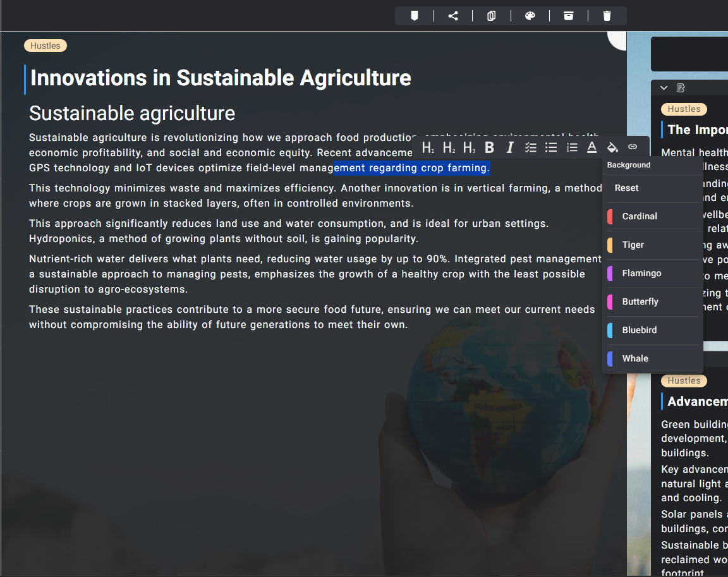The height and width of the screenshot is (577, 728).
Task: Choose Tiger background color
Action: pos(653,245)
